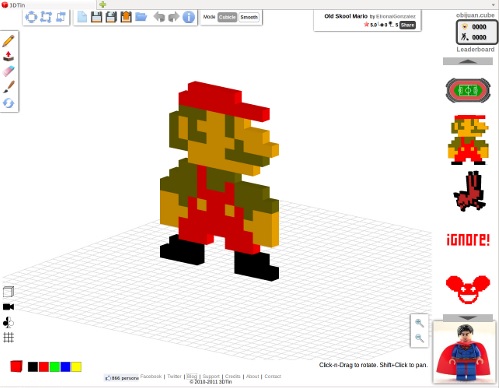The height and width of the screenshot is (388, 499).
Task: Open the Mario model thumbnail in gallery
Action: click(x=468, y=140)
